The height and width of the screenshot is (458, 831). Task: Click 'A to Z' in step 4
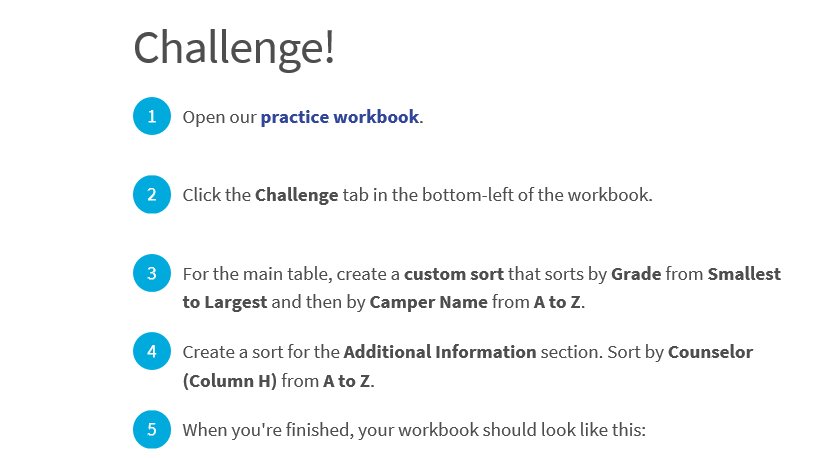(x=347, y=381)
